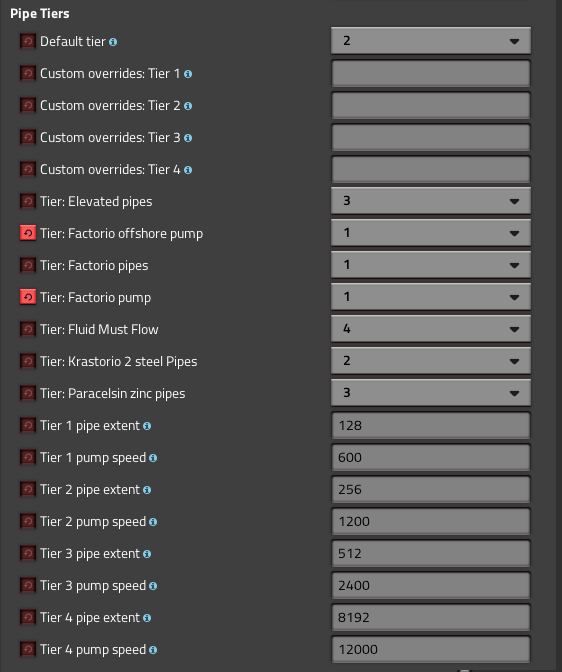Expand the Tier: Paracelsin zinc pipes dropdown
Viewport: 562px width, 672px height.
(431, 393)
